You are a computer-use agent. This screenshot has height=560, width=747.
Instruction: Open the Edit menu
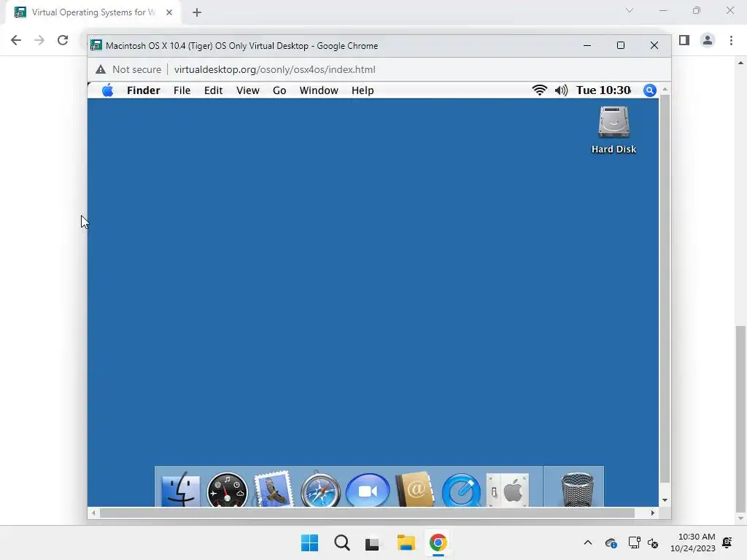(214, 90)
